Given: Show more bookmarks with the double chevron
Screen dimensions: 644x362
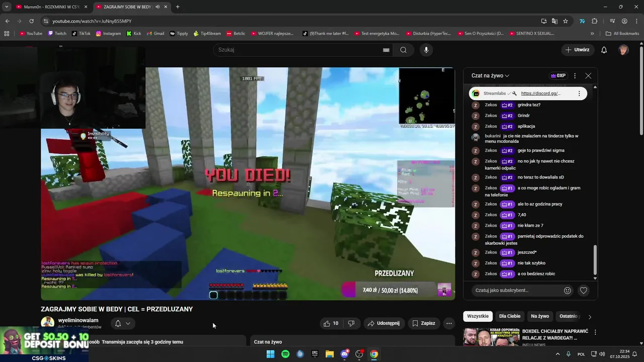Looking at the screenshot, I should point(592,34).
